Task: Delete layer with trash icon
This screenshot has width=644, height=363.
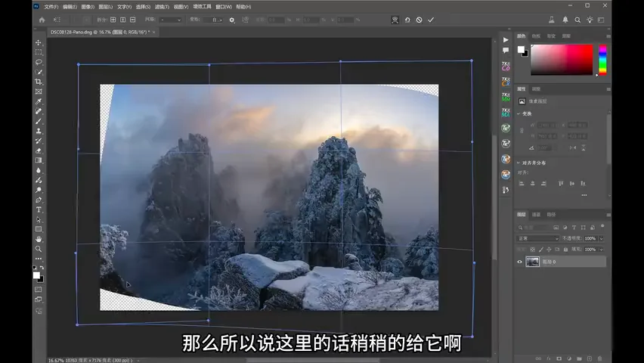Action: [599, 358]
